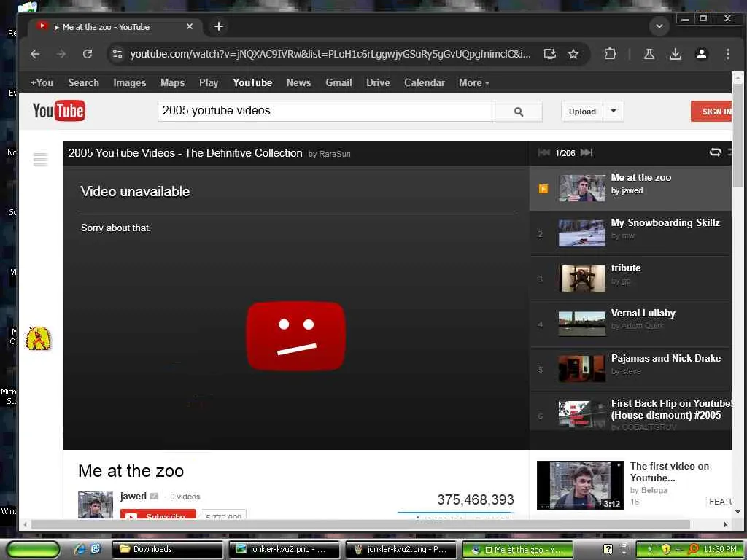
Task: Open Drive in the Google bar
Action: [x=378, y=83]
